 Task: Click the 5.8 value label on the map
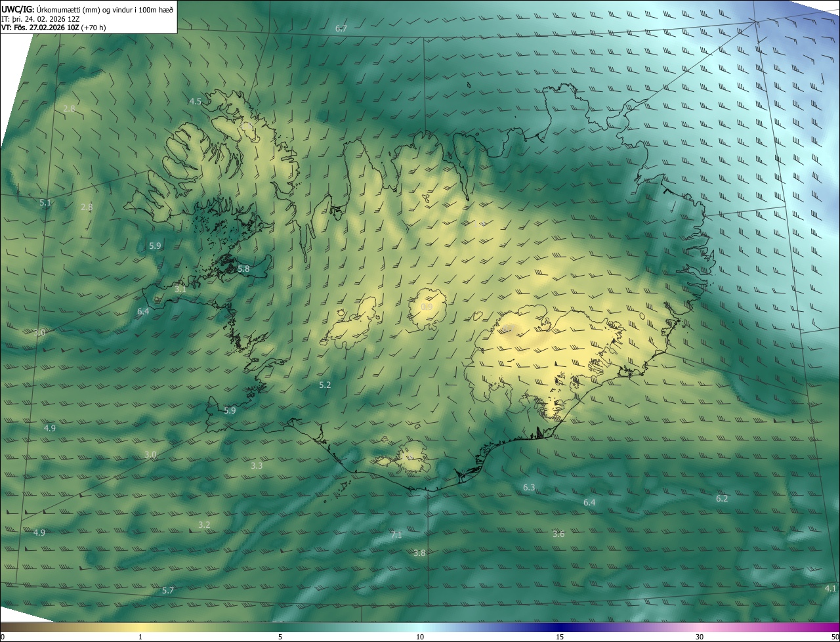click(x=243, y=269)
